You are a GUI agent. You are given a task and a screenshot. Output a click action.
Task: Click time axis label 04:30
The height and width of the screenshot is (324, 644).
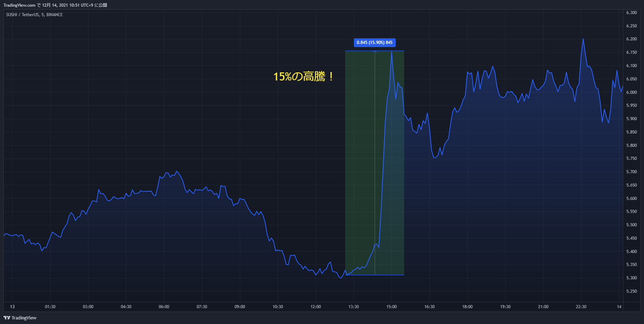coord(126,307)
